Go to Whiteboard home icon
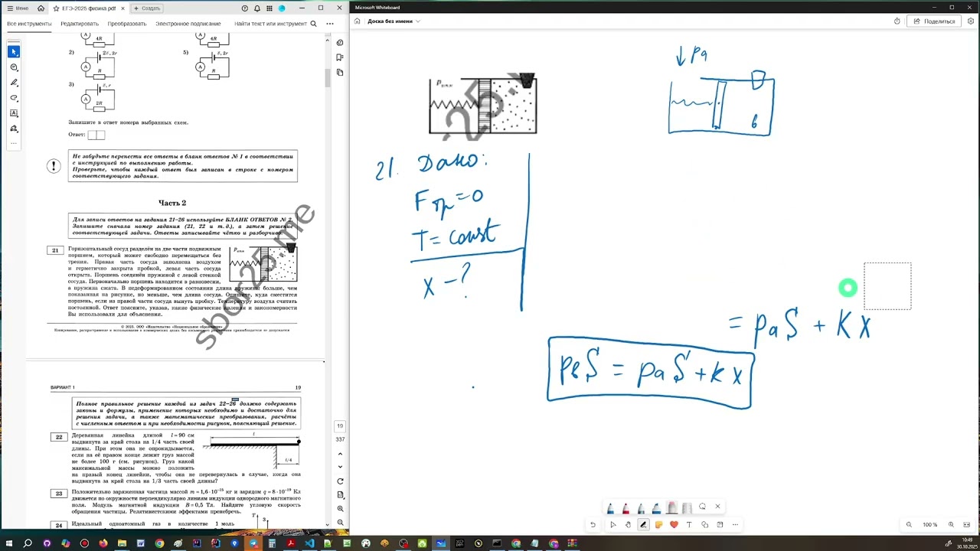Screen dimensions: 980x551 coord(357,21)
